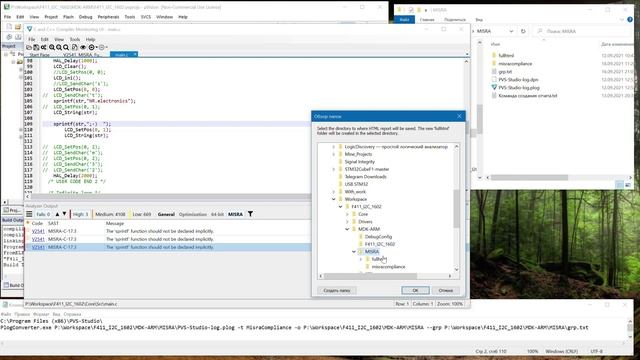Open Debug menu in µVision window
This screenshot has width=640, height=360.
coord(85,17)
